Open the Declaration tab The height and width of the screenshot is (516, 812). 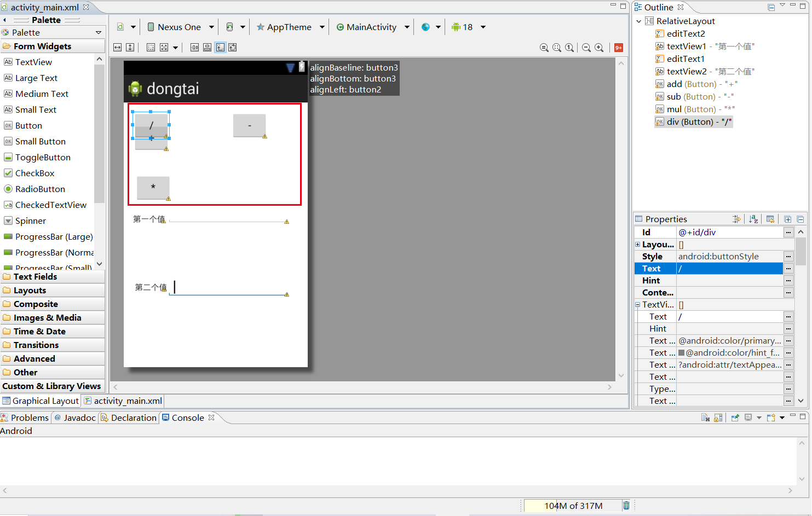[129, 418]
